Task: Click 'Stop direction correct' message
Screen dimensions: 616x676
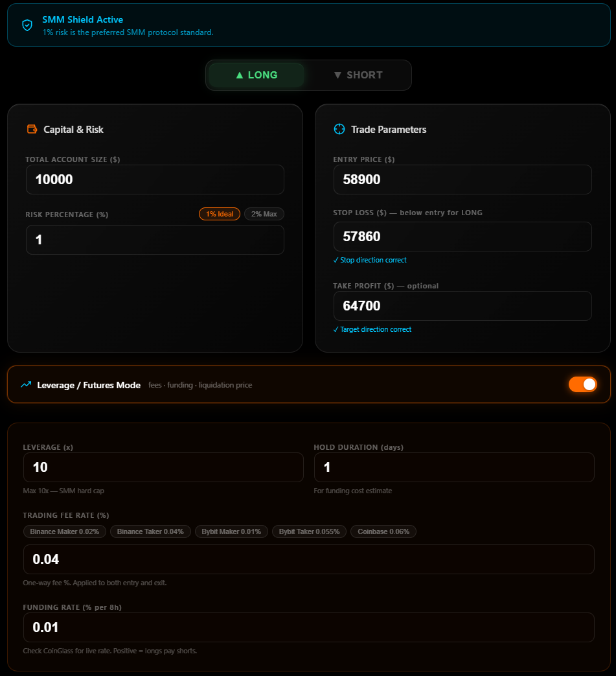Action: pyautogui.click(x=370, y=260)
